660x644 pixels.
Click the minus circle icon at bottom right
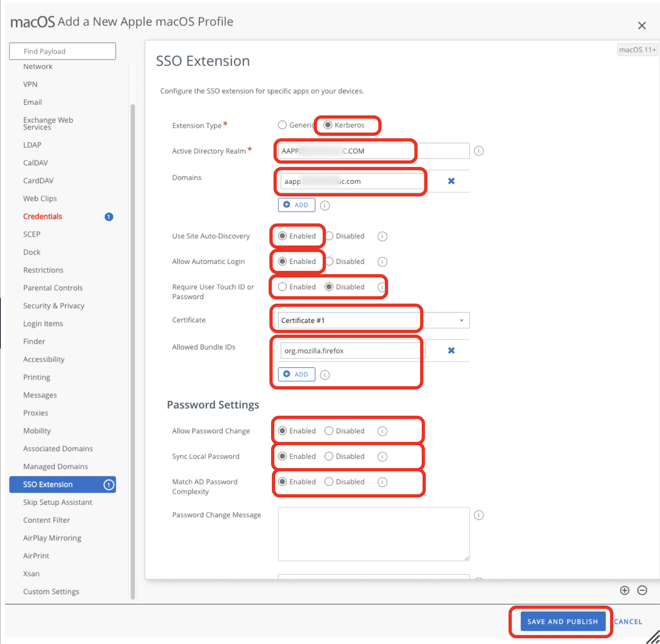tap(642, 590)
